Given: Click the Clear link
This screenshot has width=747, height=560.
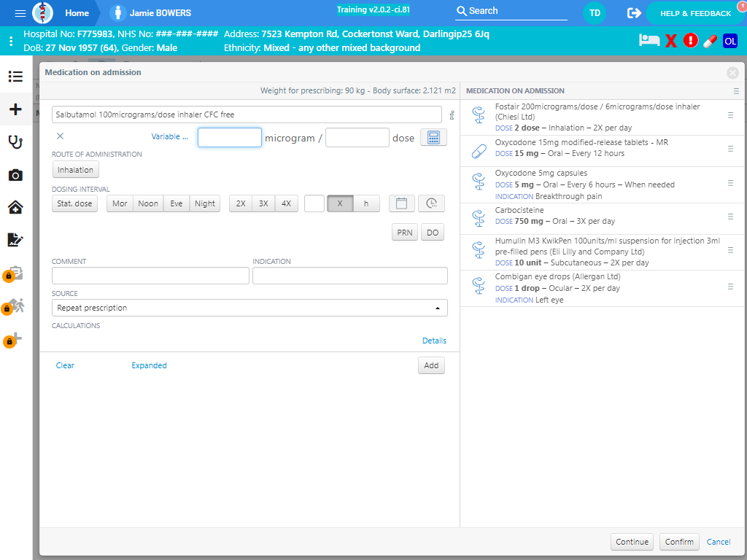Looking at the screenshot, I should pos(65,366).
